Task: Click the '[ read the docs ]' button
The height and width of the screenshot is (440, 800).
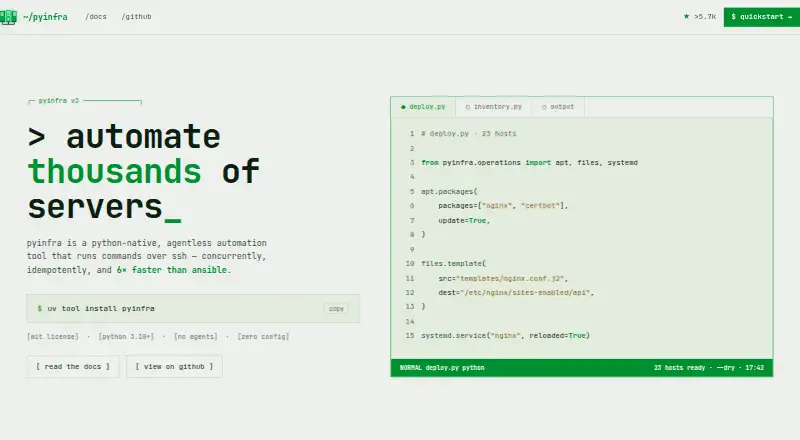Action: pyautogui.click(x=73, y=366)
